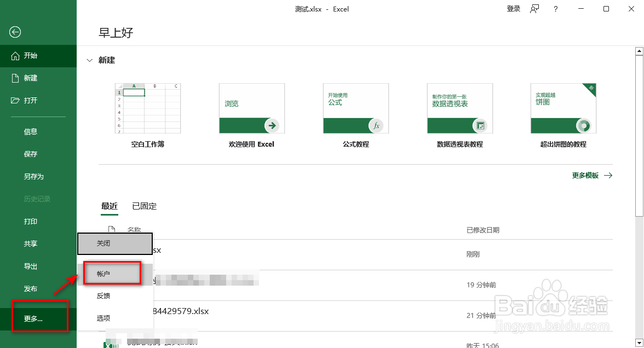The width and height of the screenshot is (644, 348).
Task: Choose 反馈 in the popup menu
Action: coord(115,296)
